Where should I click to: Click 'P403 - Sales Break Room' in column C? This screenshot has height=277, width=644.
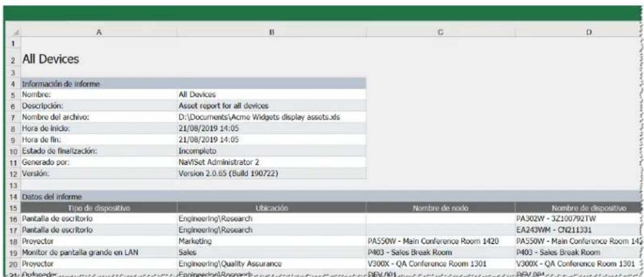[440, 253]
